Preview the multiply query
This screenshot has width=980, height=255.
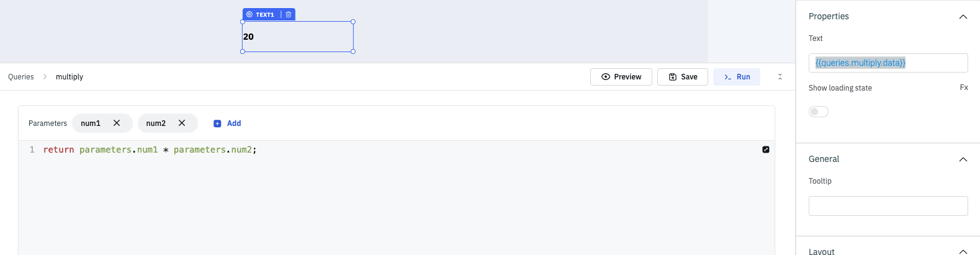(621, 77)
